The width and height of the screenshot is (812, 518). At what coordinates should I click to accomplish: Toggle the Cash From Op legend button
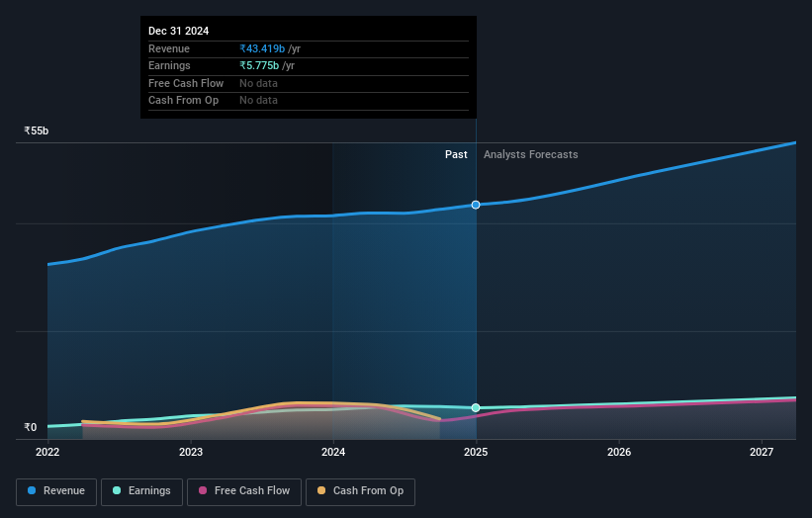pos(360,491)
